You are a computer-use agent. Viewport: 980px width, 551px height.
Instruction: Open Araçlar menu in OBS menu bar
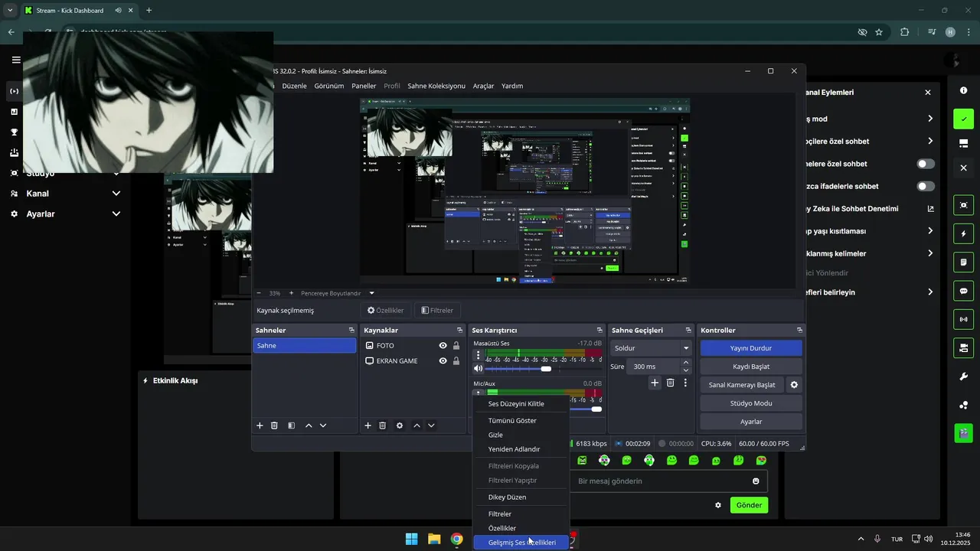click(x=483, y=86)
